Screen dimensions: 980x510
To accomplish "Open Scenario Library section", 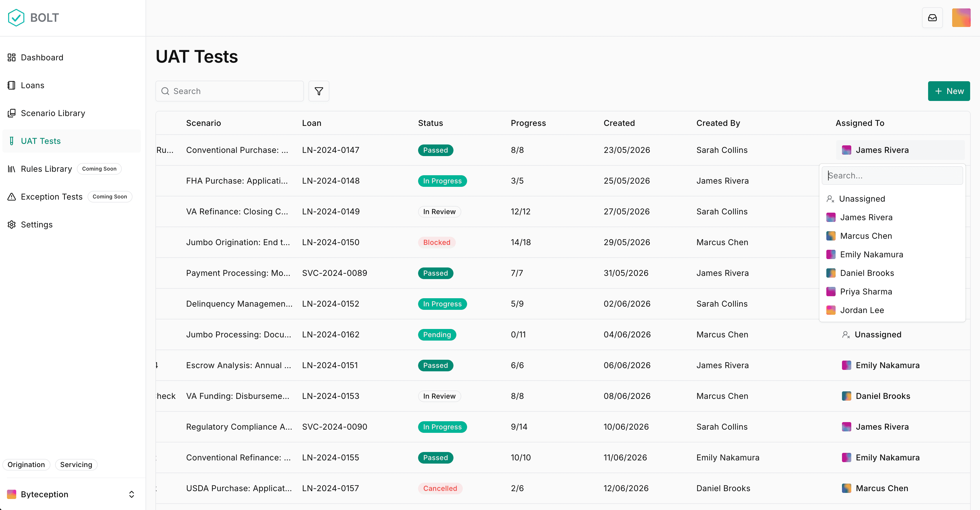I will (72, 113).
